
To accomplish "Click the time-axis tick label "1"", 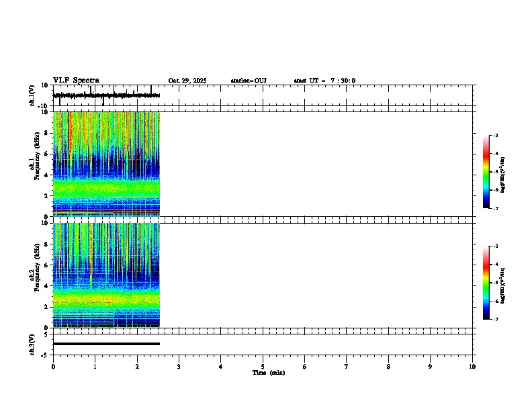I will (x=95, y=367).
